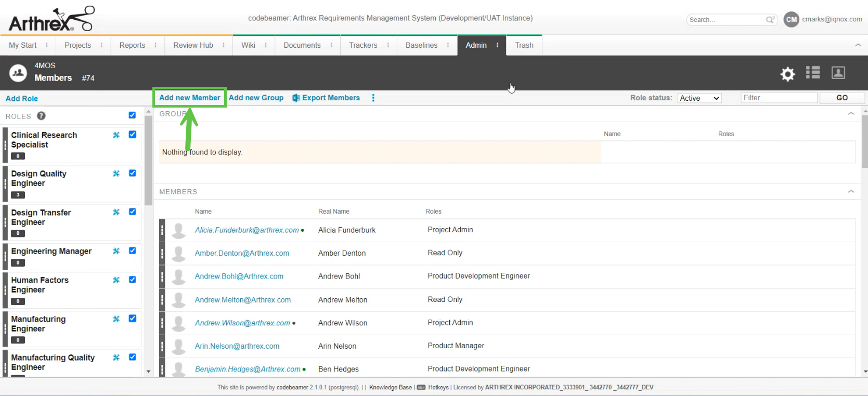
Task: Open the member card view icon
Action: pyautogui.click(x=838, y=73)
